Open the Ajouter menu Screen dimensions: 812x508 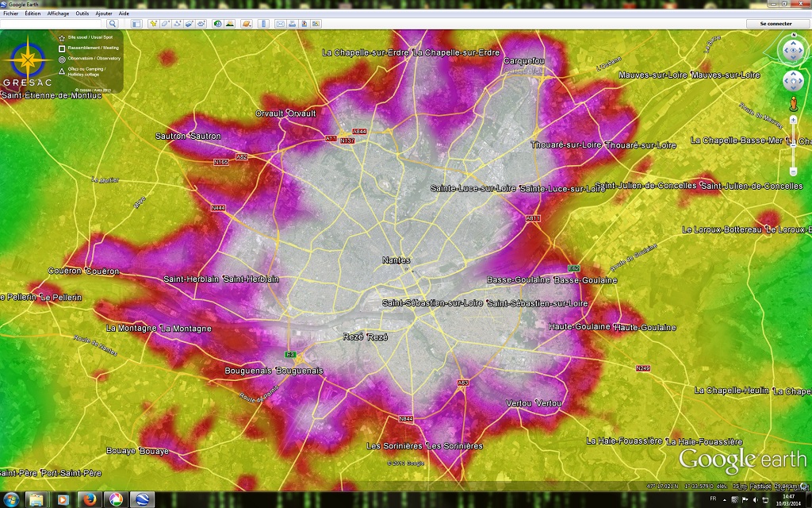(104, 13)
